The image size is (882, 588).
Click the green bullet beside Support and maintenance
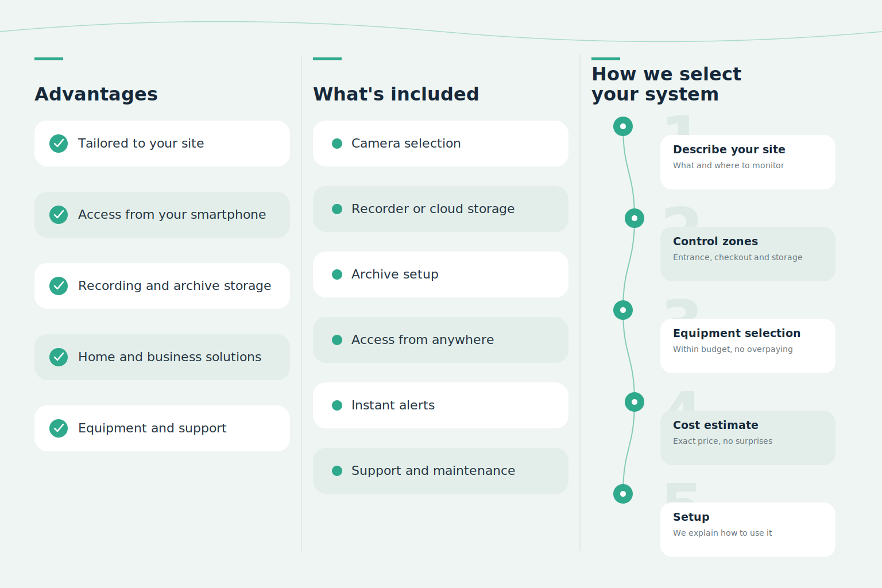pos(337,471)
